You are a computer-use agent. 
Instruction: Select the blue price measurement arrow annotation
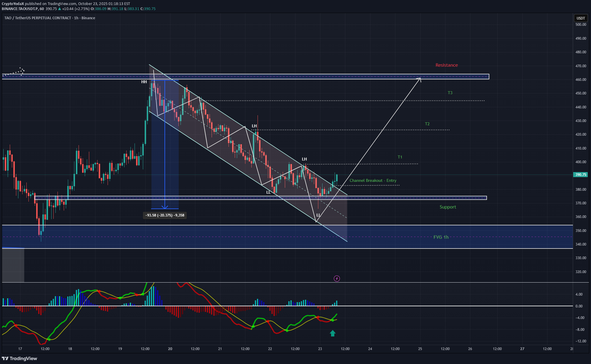click(x=165, y=148)
